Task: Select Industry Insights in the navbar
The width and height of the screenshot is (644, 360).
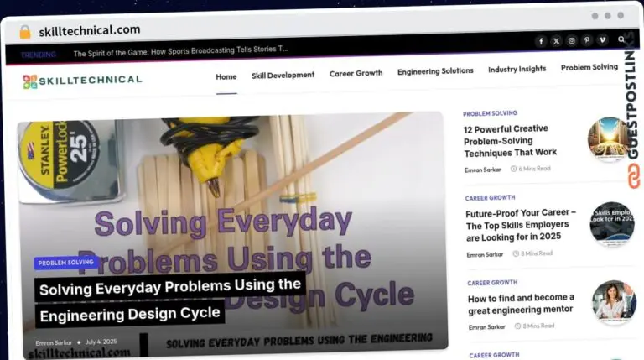Action: pos(517,69)
